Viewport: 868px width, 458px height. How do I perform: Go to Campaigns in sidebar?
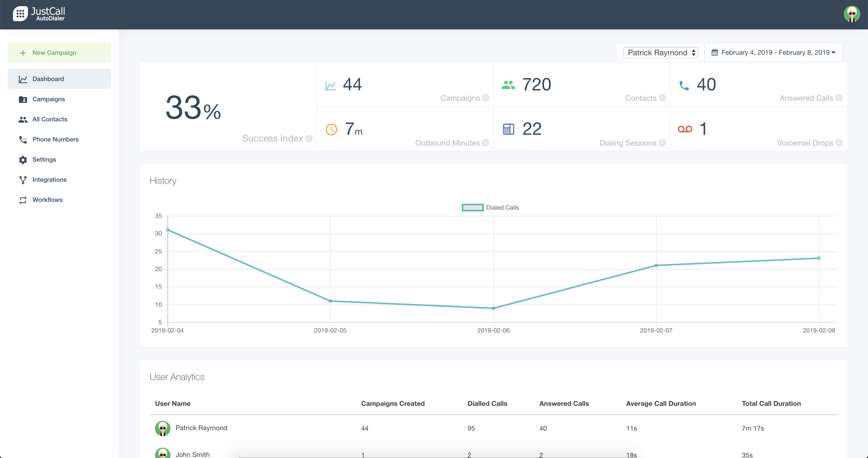[49, 99]
